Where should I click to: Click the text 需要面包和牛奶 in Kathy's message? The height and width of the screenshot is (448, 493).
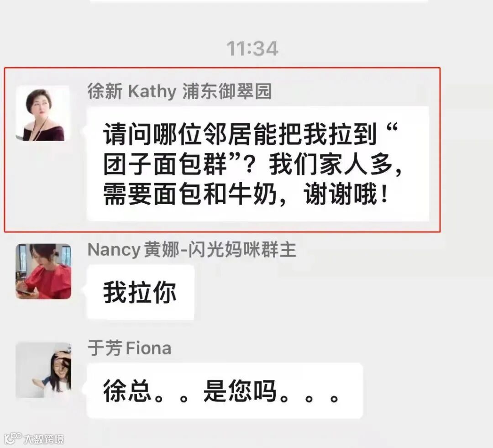190,194
